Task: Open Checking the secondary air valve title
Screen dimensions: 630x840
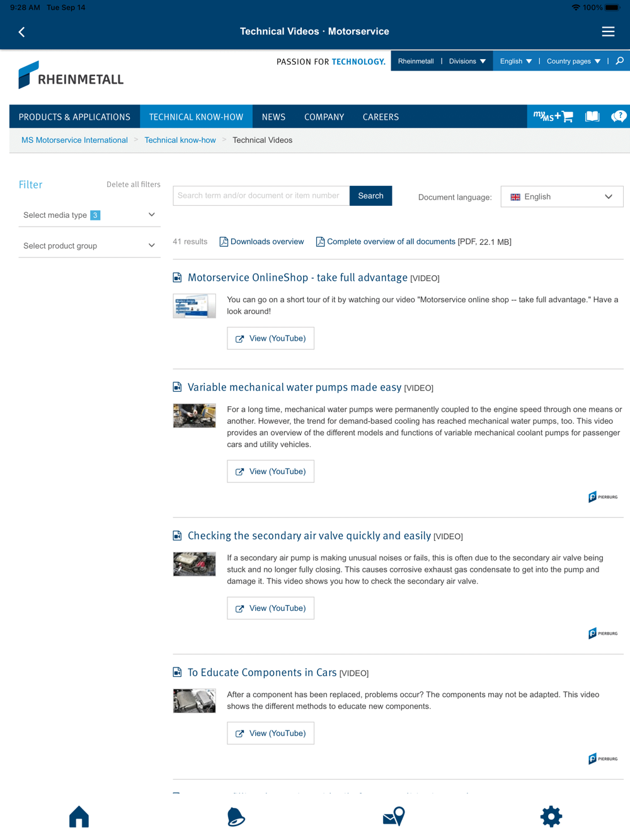Action: tap(309, 536)
